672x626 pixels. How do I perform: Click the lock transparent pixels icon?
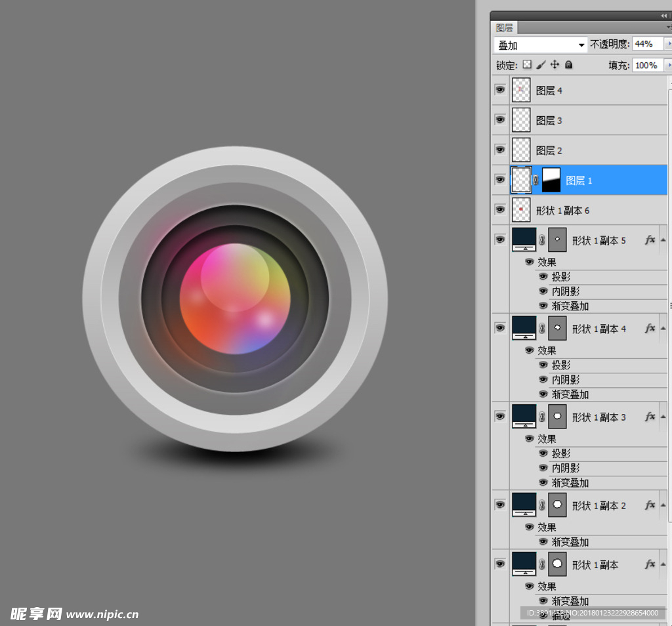(x=527, y=65)
